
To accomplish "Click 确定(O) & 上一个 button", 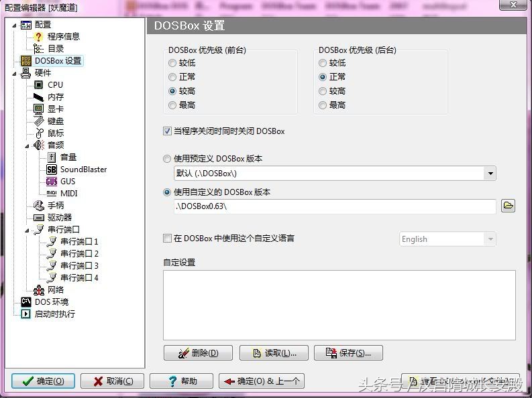I will point(262,381).
